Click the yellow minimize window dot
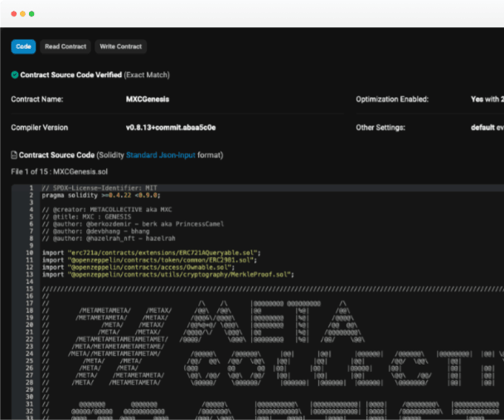504x420 pixels. click(22, 14)
